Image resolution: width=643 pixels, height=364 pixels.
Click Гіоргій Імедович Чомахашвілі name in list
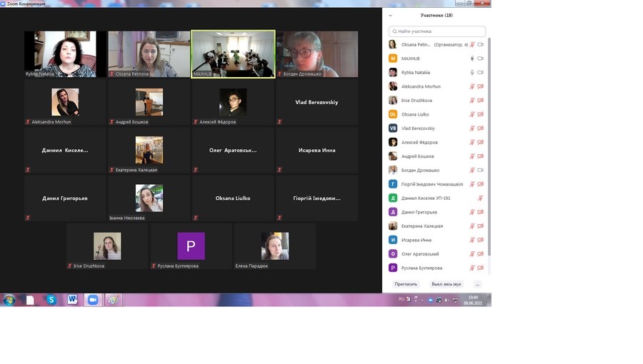click(432, 184)
